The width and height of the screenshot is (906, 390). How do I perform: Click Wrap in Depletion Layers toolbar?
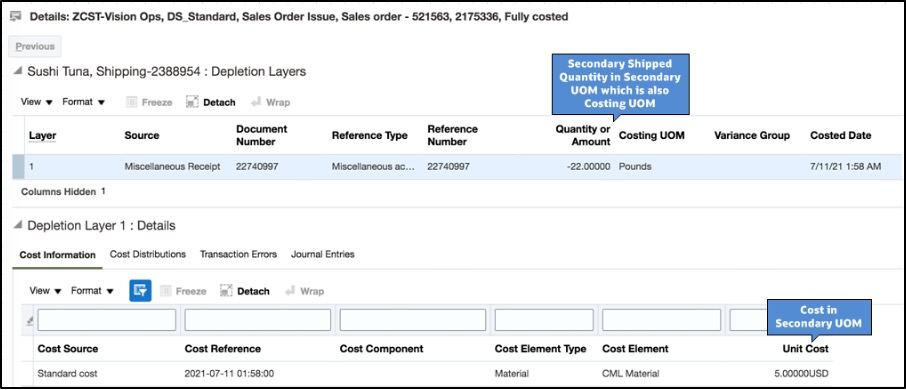point(270,102)
